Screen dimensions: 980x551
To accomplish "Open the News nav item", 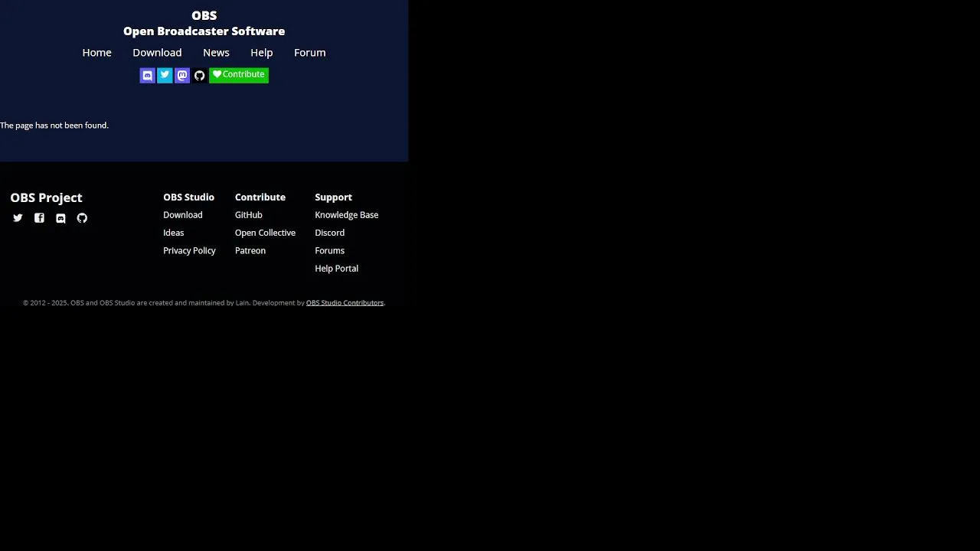I will tap(216, 53).
